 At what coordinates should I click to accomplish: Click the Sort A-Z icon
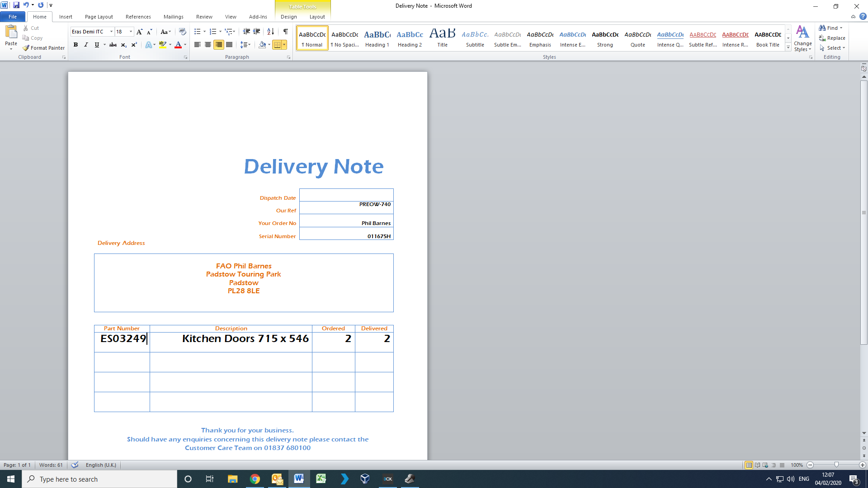270,32
